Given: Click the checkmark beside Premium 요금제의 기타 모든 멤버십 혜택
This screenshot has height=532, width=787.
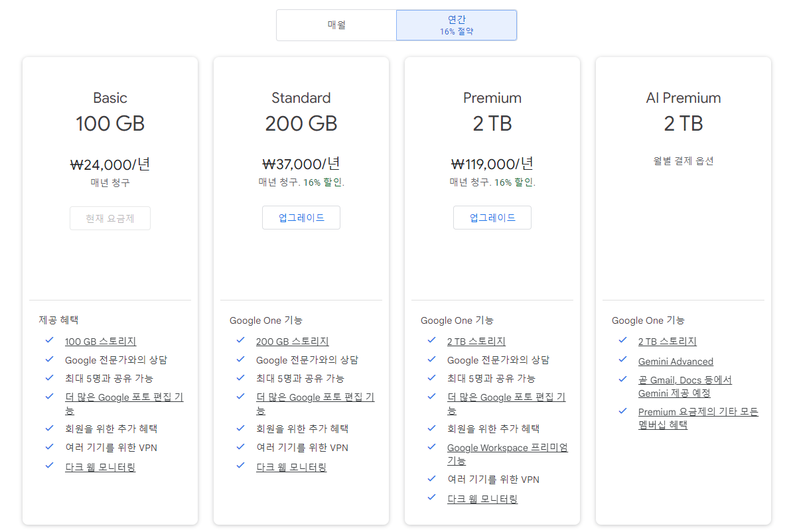Looking at the screenshot, I should (x=623, y=411).
